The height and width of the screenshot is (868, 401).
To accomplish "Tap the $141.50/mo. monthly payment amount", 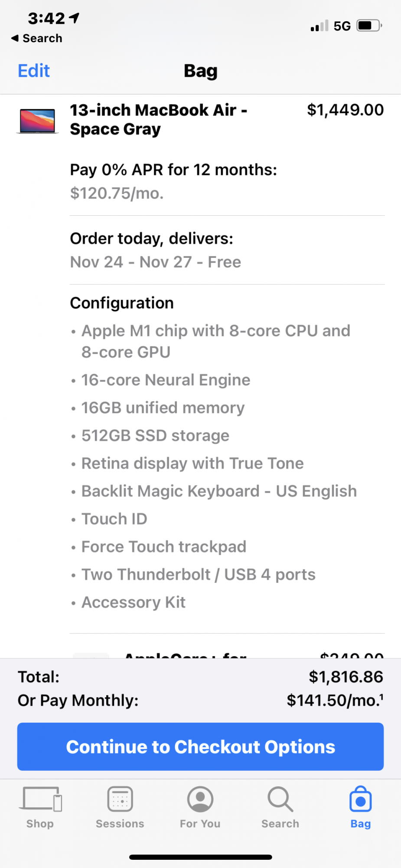I will click(x=335, y=700).
